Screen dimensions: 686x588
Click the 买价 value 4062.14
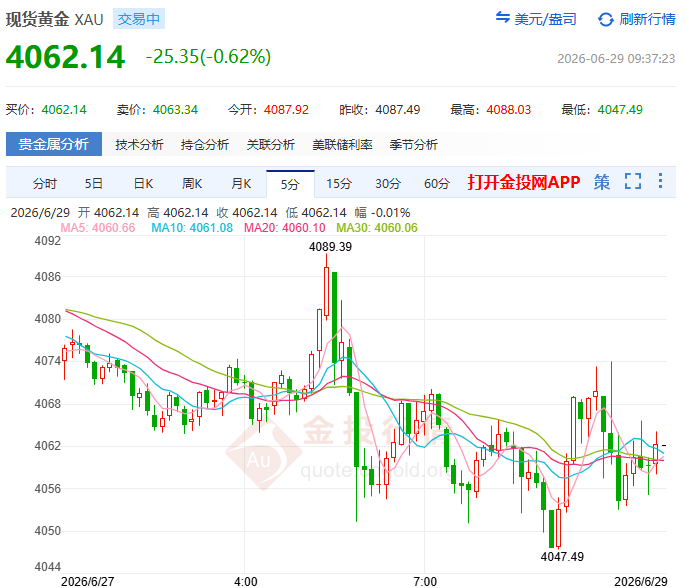click(x=64, y=109)
